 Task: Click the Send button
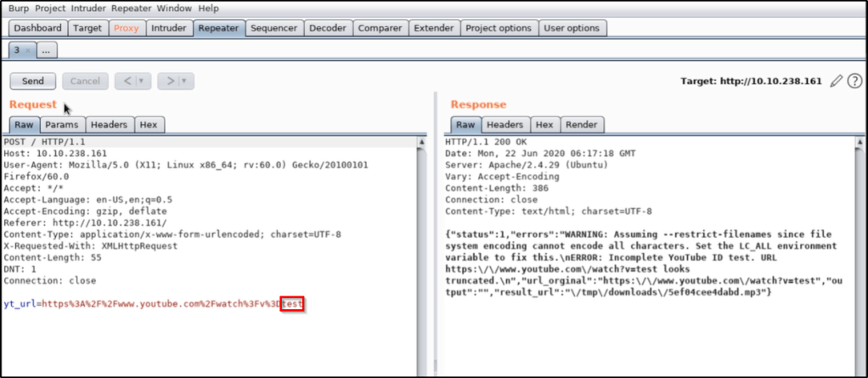pyautogui.click(x=33, y=82)
